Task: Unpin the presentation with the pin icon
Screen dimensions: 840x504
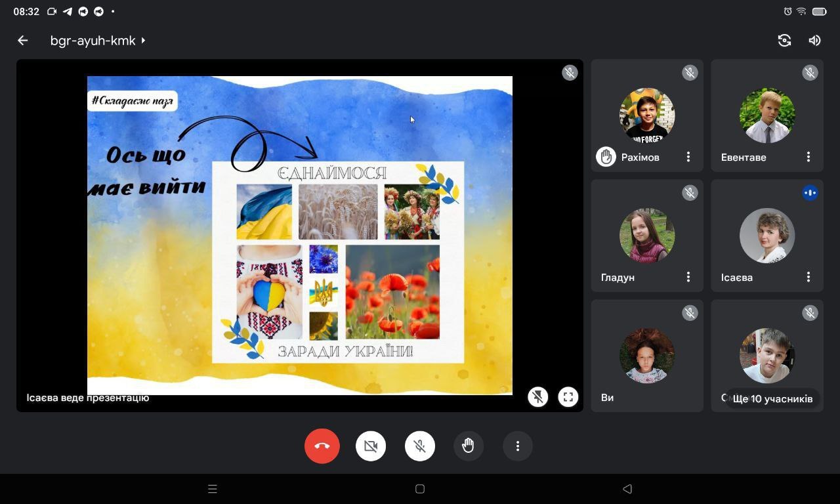Action: click(537, 397)
